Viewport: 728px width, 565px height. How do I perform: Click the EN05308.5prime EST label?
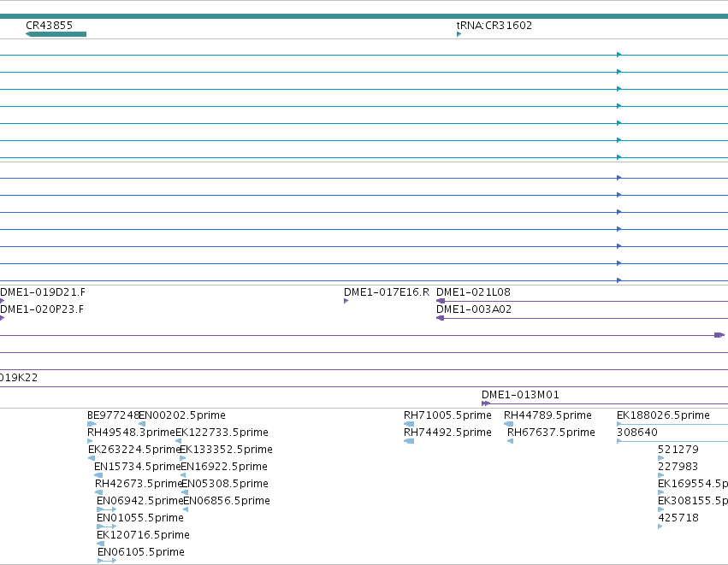(x=225, y=484)
